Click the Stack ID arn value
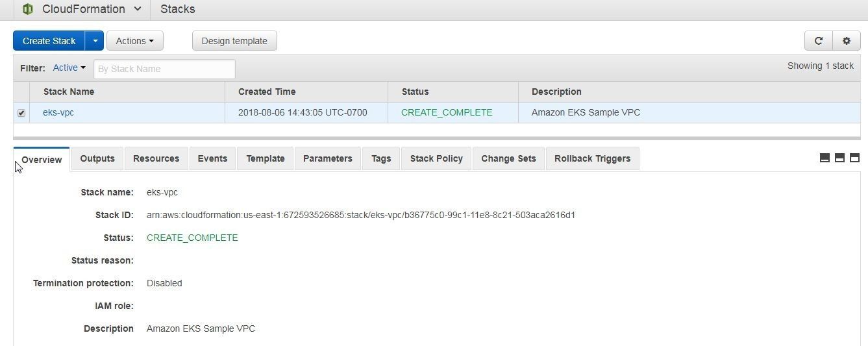This screenshot has height=346, width=868. (x=361, y=215)
